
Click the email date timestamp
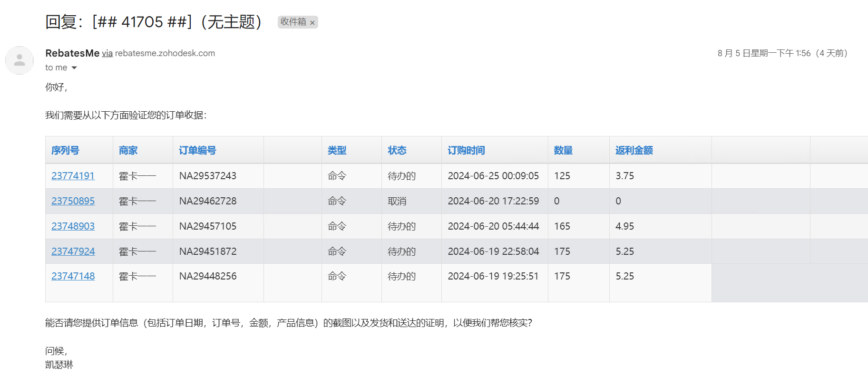782,53
